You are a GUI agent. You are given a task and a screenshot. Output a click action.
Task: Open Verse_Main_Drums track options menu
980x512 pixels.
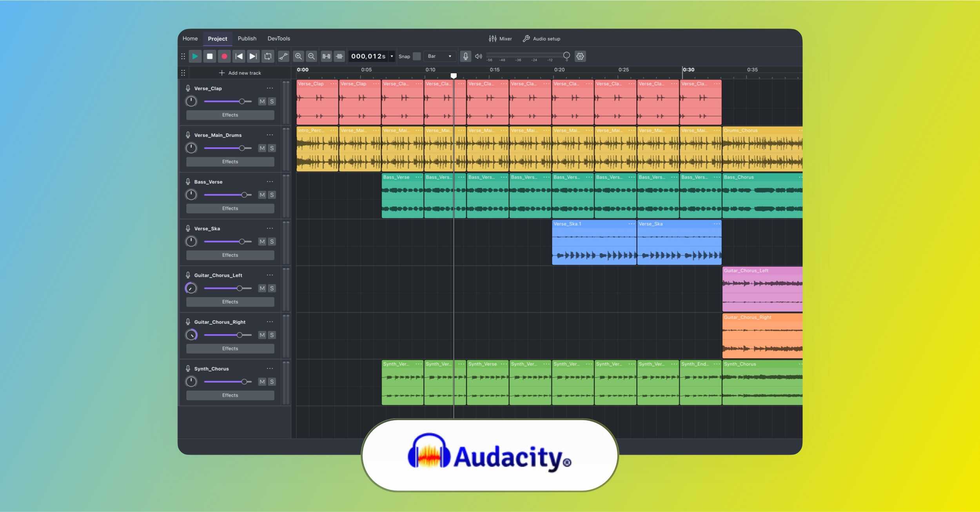point(270,135)
